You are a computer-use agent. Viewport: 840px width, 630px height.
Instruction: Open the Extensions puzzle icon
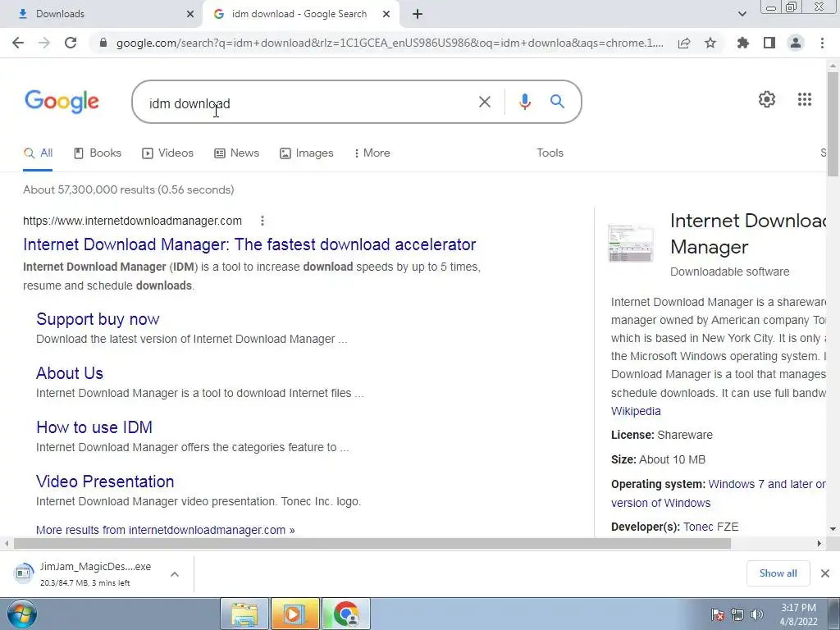743,43
